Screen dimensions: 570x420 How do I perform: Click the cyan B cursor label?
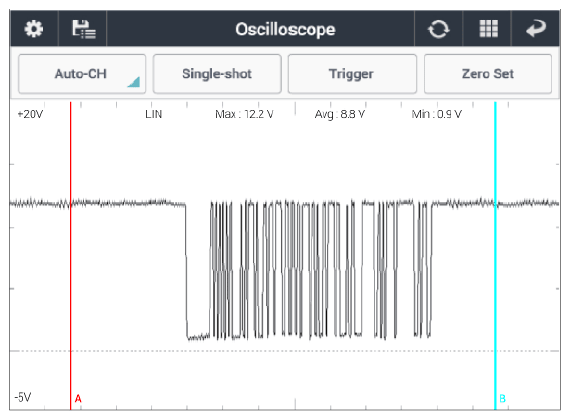[502, 399]
